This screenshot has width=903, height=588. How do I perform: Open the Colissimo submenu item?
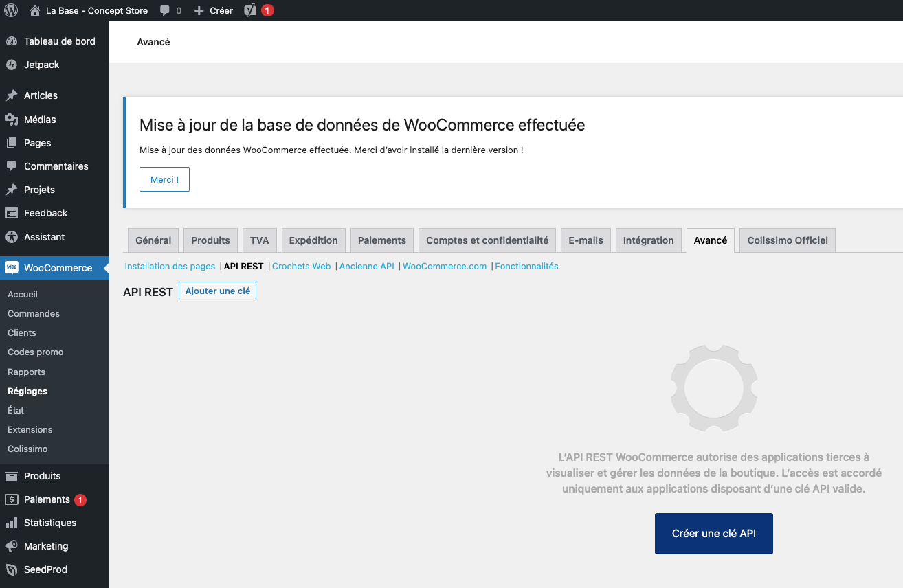pyautogui.click(x=27, y=449)
